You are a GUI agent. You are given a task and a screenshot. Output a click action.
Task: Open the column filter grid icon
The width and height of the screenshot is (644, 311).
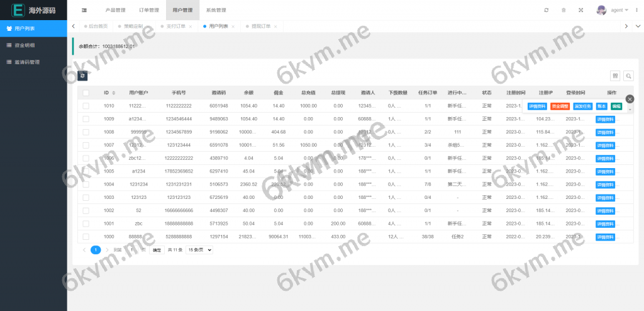click(x=615, y=76)
